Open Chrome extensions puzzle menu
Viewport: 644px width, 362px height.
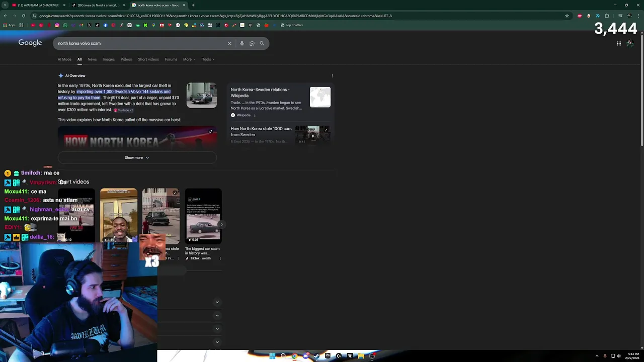coord(607,16)
